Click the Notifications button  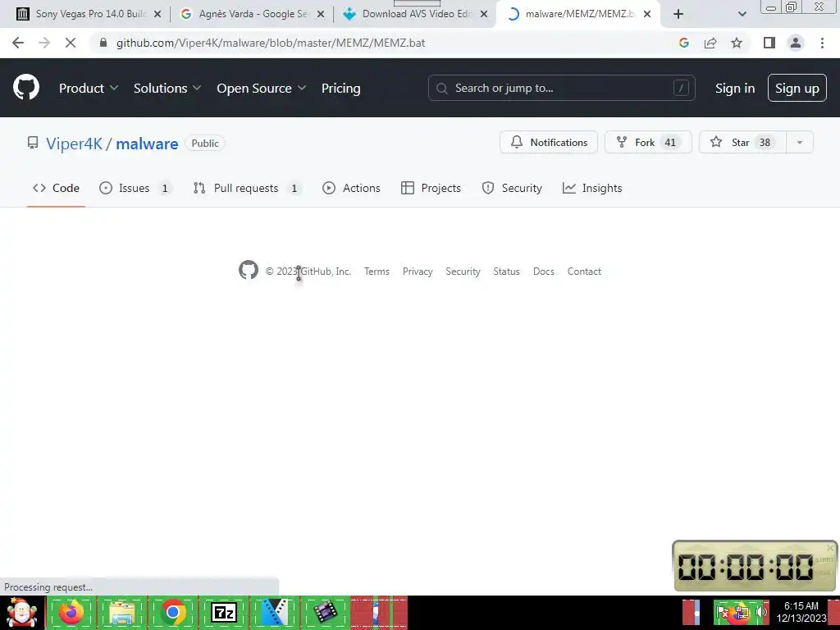(x=549, y=143)
